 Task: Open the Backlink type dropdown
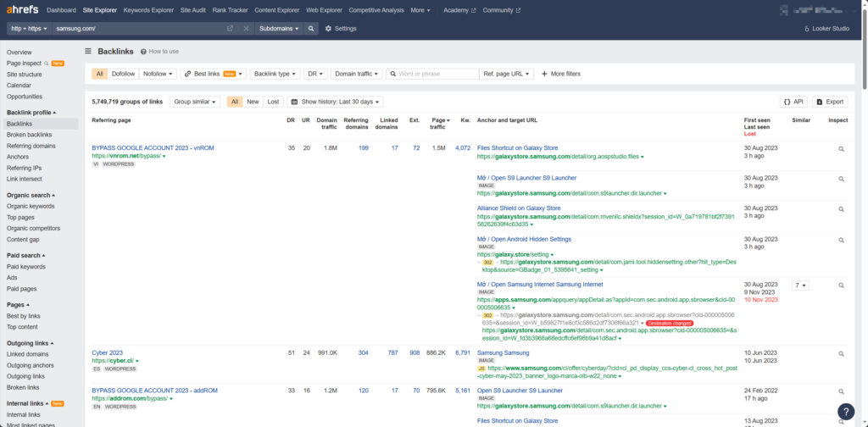tap(275, 74)
